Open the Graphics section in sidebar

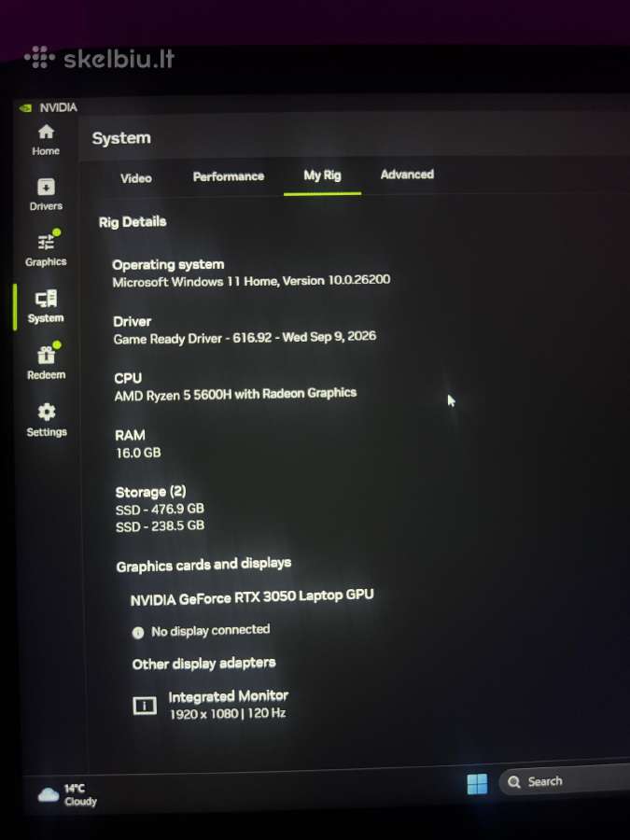[x=46, y=248]
